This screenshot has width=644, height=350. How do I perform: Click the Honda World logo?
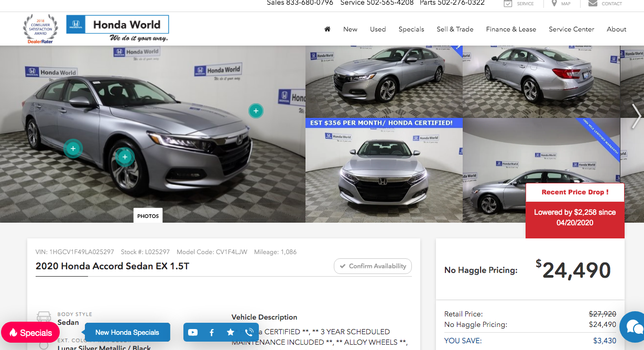(x=117, y=29)
